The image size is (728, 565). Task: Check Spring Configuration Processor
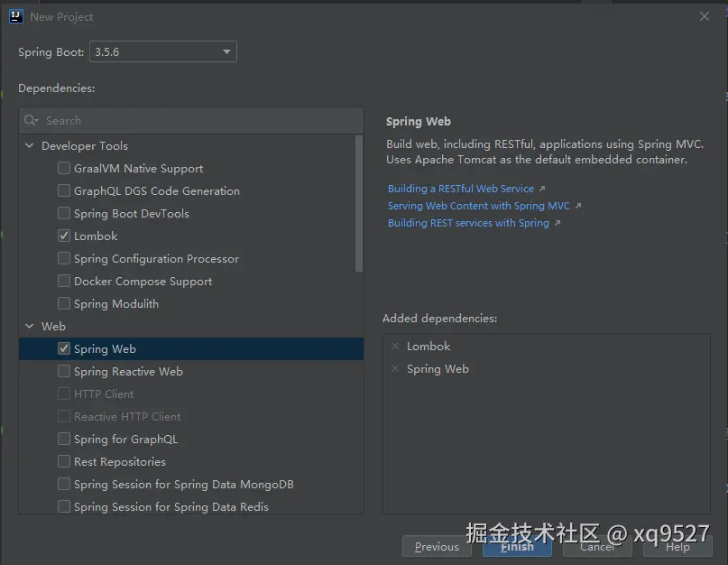tap(64, 258)
